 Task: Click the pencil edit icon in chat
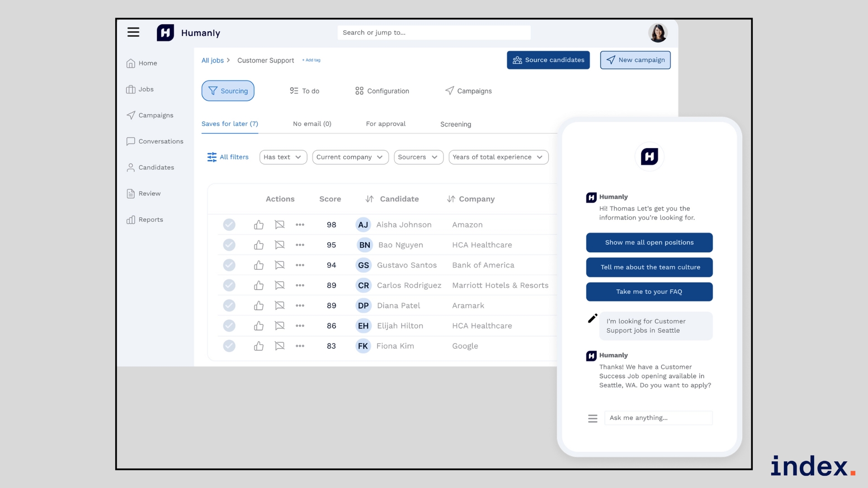click(x=592, y=319)
